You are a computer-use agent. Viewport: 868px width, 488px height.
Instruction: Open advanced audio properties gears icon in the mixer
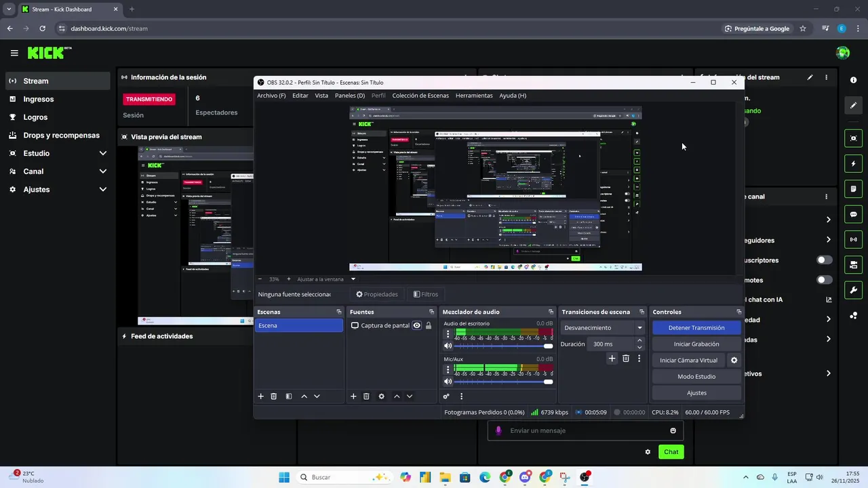446,396
